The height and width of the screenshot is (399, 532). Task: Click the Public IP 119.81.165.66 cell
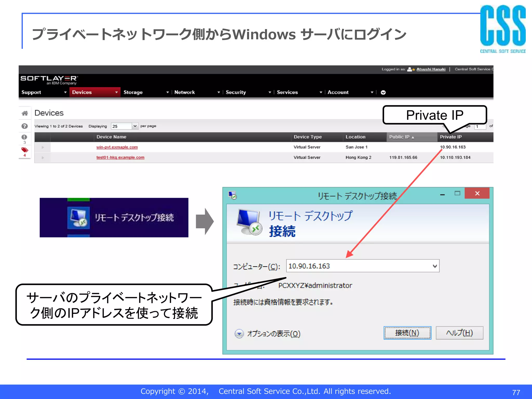(x=403, y=157)
